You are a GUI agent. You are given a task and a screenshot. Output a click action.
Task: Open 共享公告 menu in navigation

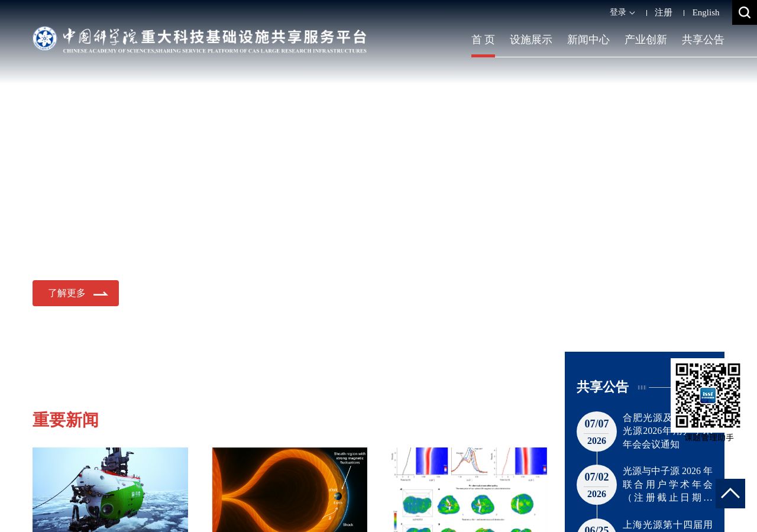(x=703, y=40)
